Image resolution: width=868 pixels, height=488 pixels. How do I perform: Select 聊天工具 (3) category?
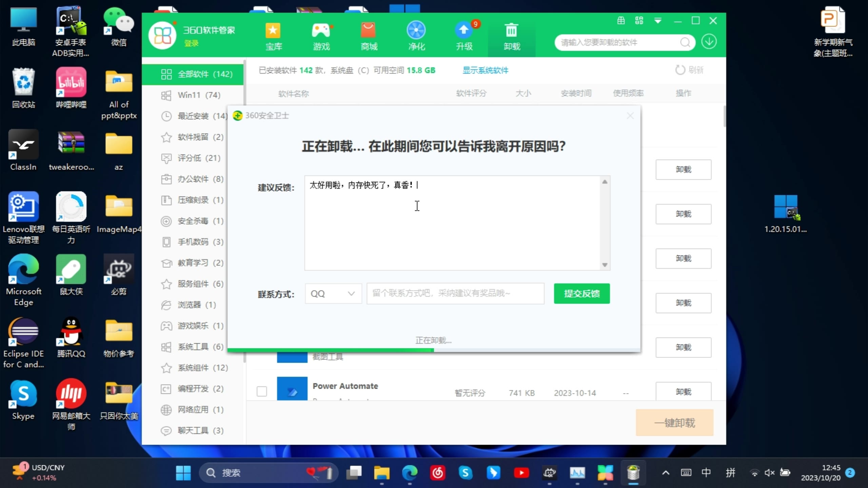click(193, 430)
